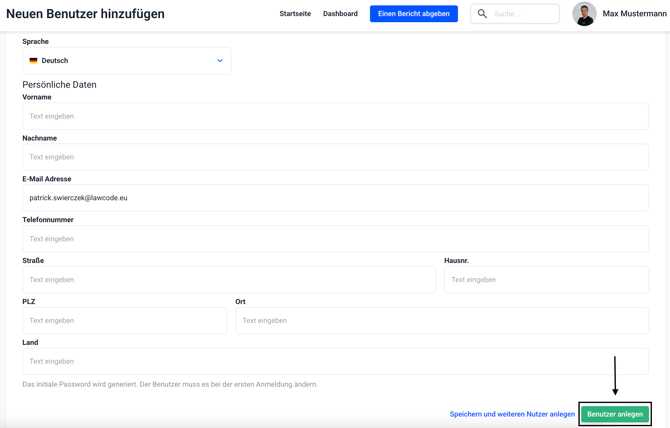This screenshot has width=670, height=428.
Task: Open the Deutsch language selector
Action: (x=126, y=61)
